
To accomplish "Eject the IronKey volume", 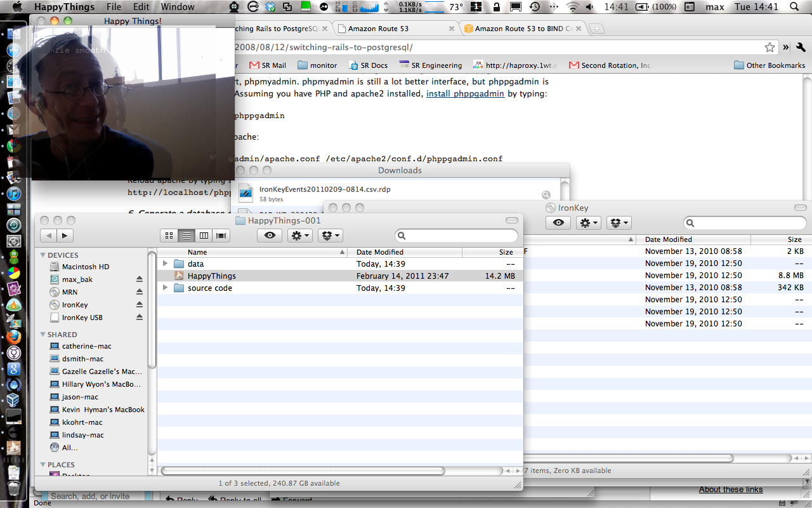I will pos(140,305).
